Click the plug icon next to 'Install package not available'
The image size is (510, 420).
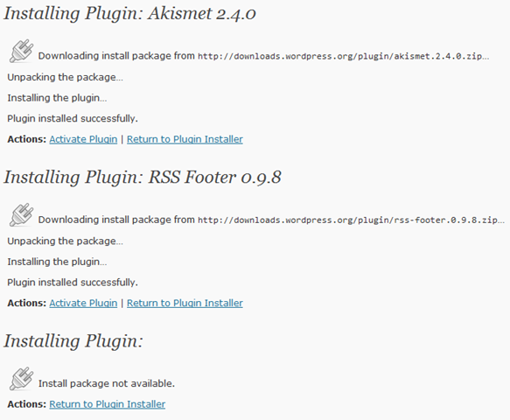[21, 379]
